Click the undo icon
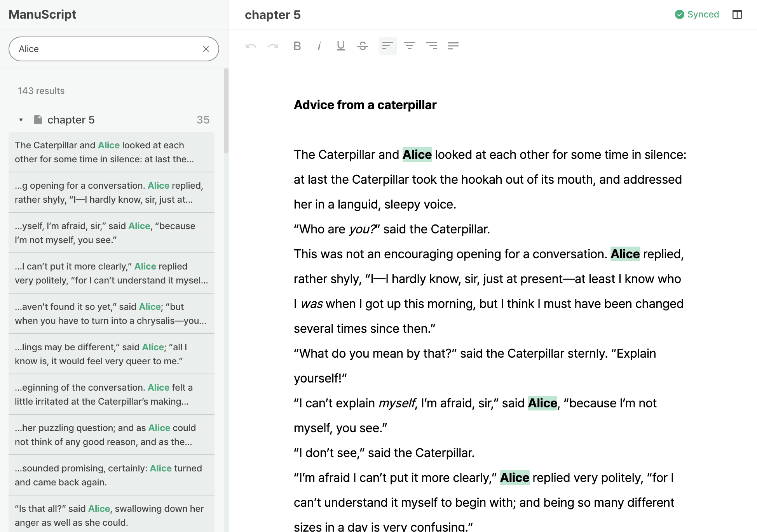This screenshot has height=532, width=757. (251, 46)
